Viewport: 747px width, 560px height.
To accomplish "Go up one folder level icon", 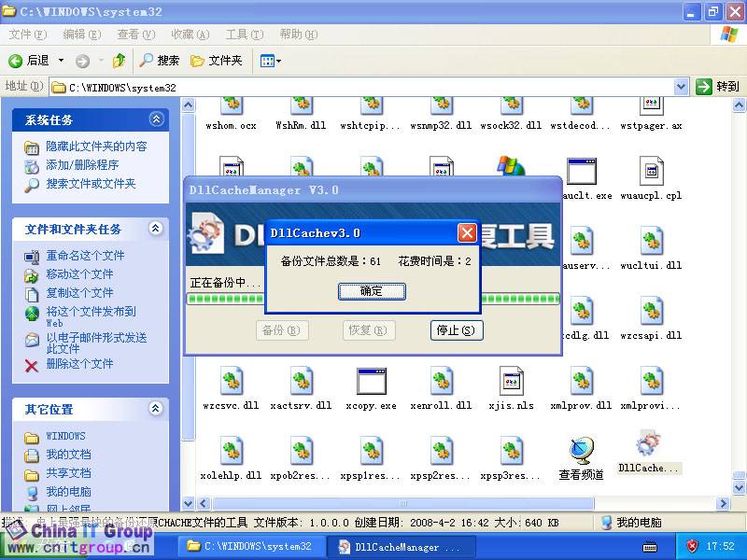I will coord(120,61).
